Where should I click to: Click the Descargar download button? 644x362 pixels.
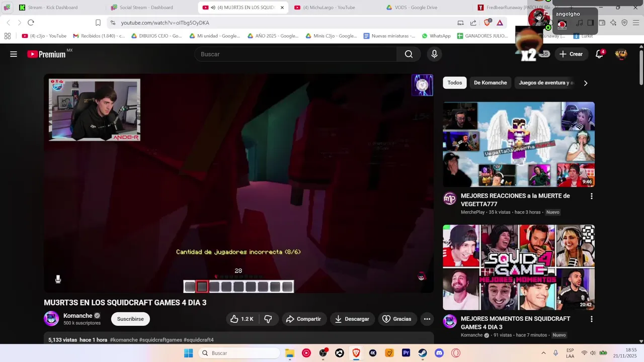tap(352, 319)
